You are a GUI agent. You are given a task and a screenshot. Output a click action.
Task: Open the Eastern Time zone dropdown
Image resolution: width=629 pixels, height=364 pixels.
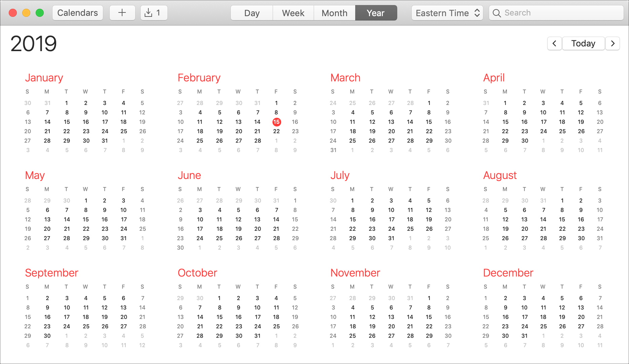point(447,13)
